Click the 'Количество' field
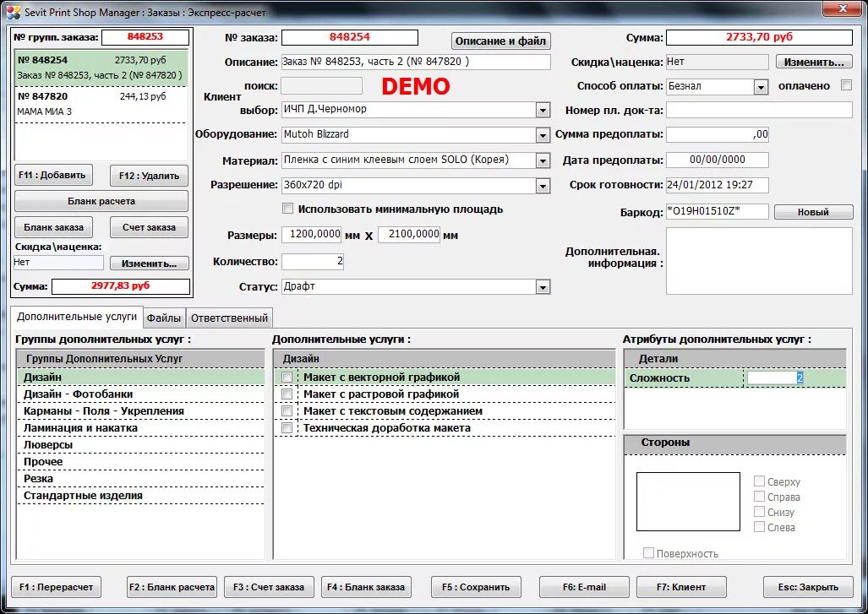Screen dimensions: 868x614 pos(312,261)
